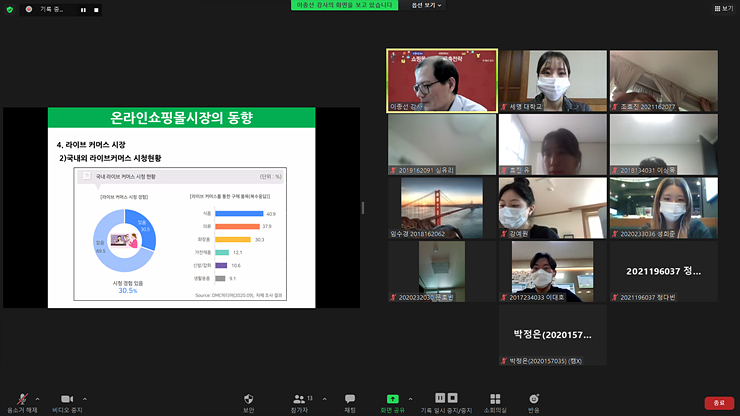Expand share screen options arrow

point(410,399)
